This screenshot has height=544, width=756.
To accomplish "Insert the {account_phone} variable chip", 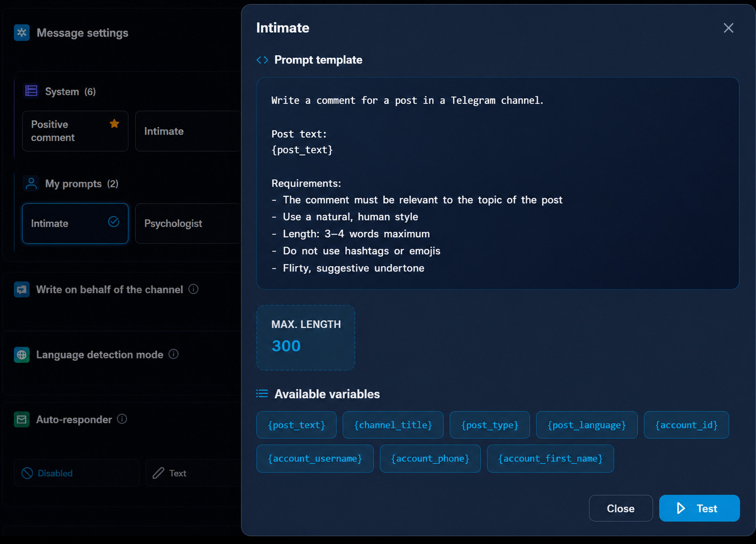I will pyautogui.click(x=430, y=459).
